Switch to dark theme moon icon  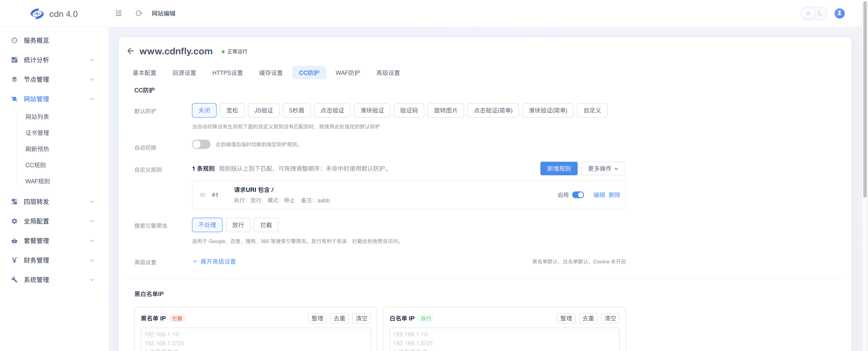click(x=820, y=14)
